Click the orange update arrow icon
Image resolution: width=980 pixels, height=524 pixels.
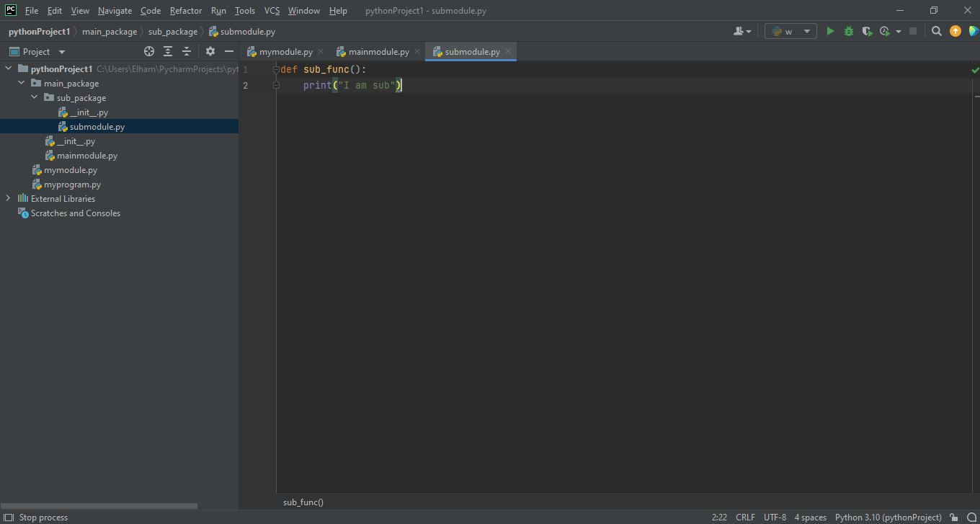955,31
